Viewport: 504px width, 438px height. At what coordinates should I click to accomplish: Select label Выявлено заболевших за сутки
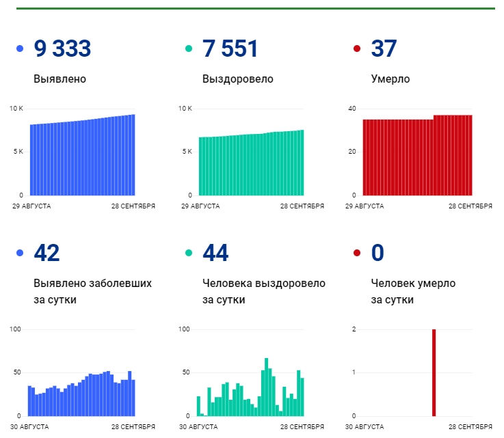92,291
